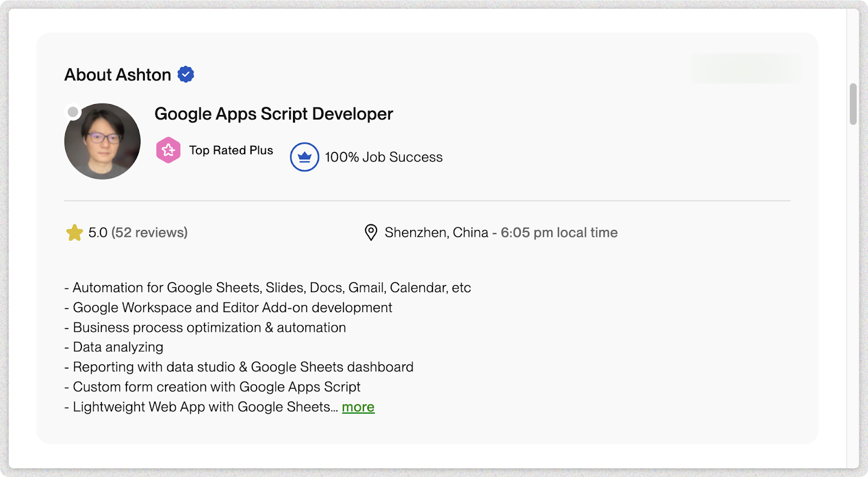Click the Top Rated Plus label
This screenshot has width=868, height=477.
point(231,150)
